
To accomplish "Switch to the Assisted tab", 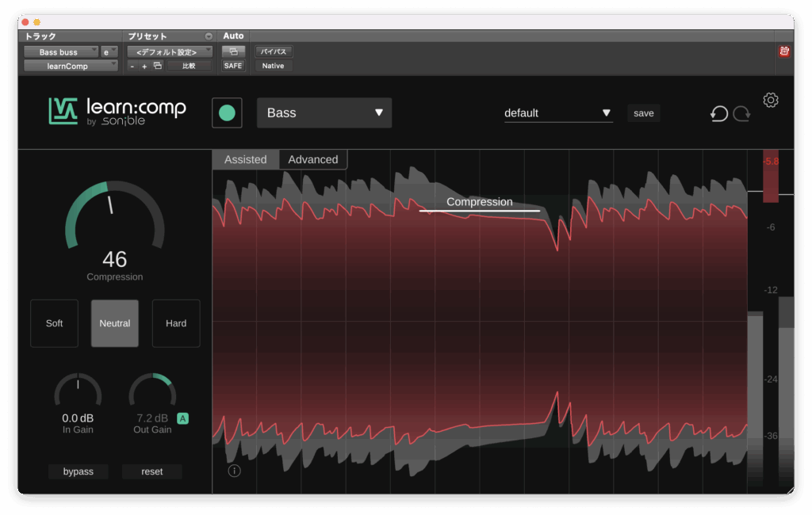I will pyautogui.click(x=246, y=159).
